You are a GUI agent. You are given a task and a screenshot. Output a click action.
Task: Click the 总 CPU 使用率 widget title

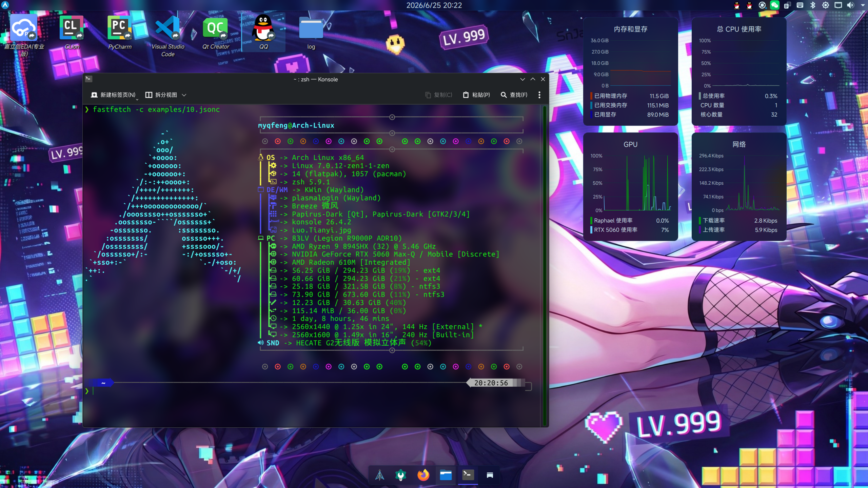(739, 29)
